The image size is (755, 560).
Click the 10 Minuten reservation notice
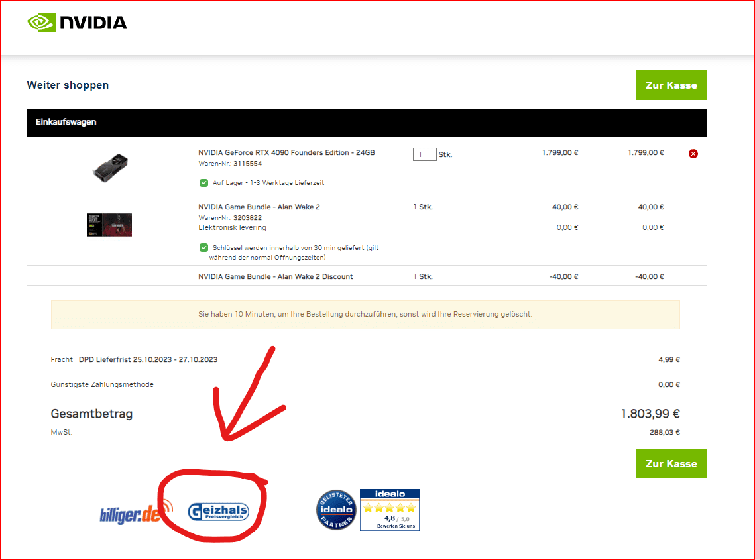pos(365,314)
